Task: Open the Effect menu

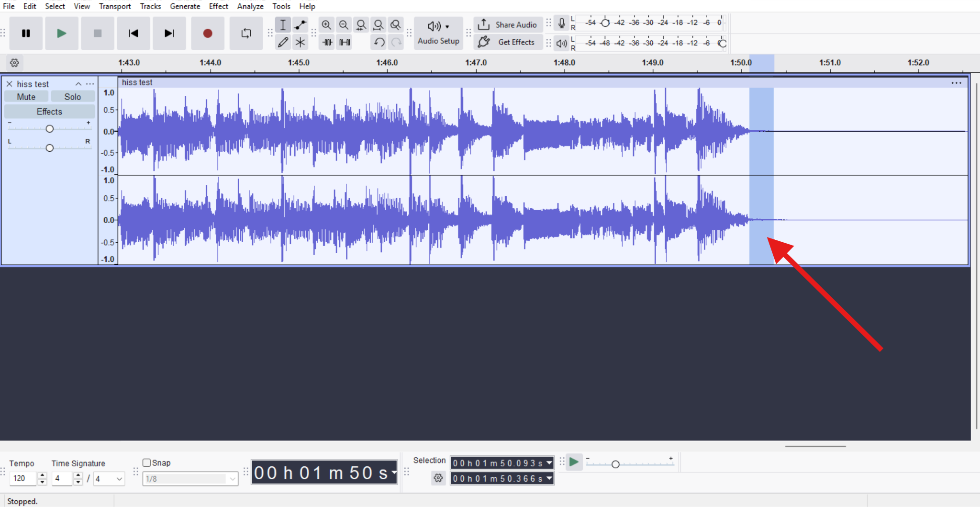Action: point(218,6)
